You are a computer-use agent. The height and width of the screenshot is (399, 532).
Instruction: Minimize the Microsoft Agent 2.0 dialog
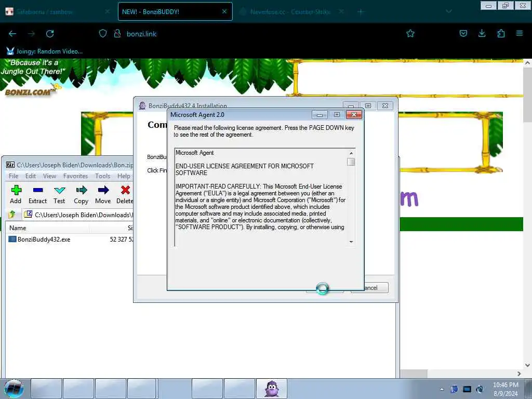coord(320,115)
